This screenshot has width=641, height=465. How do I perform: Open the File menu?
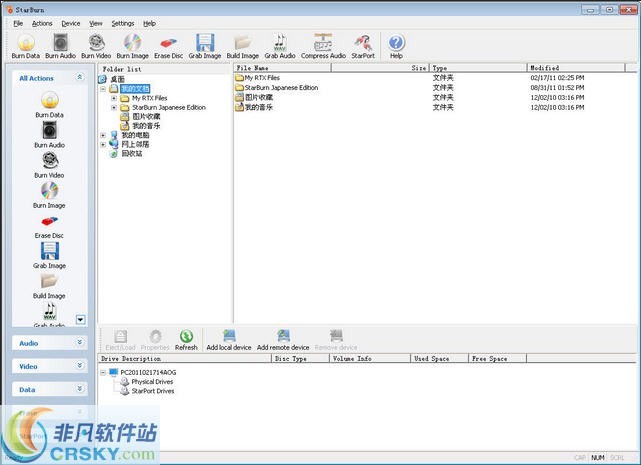[18, 23]
